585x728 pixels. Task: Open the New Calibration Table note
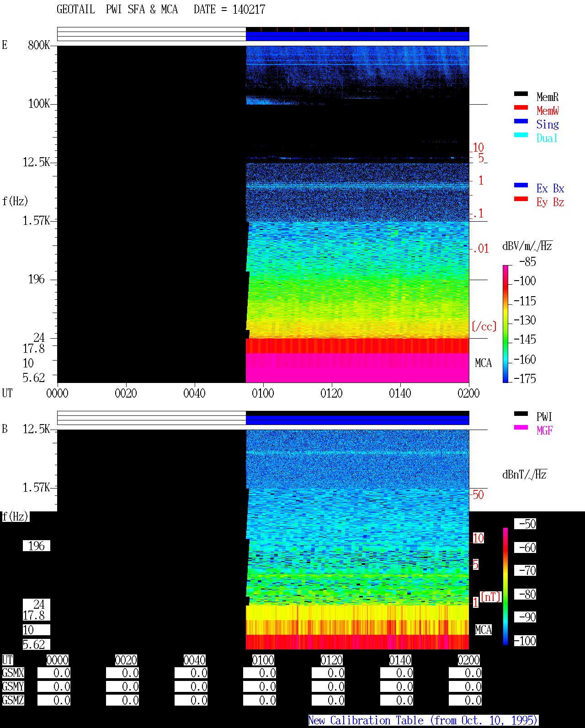point(423,721)
